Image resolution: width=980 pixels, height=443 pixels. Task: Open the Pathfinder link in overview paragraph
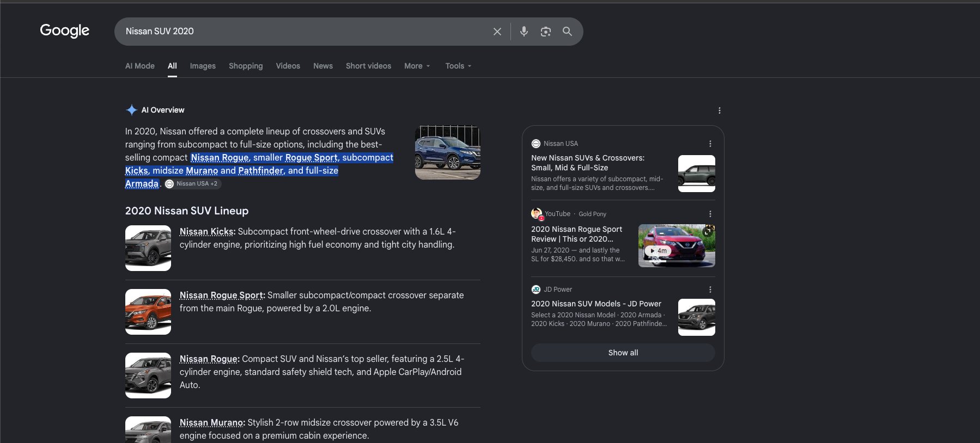point(261,170)
